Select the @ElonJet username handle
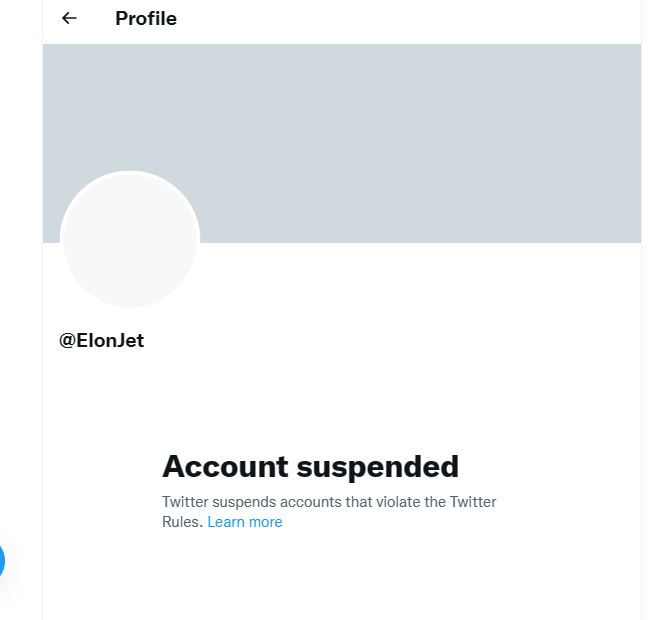 coord(102,341)
